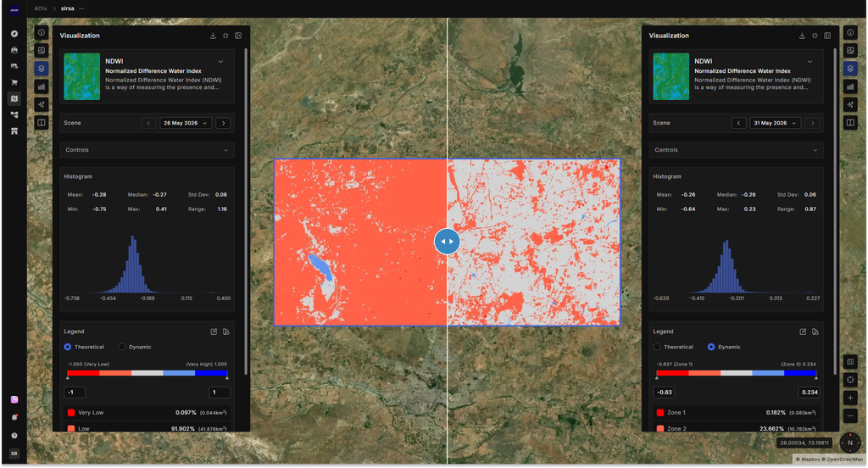Download from the right Visualization panel header
Image resolution: width=868 pixels, height=468 pixels.
[x=802, y=36]
